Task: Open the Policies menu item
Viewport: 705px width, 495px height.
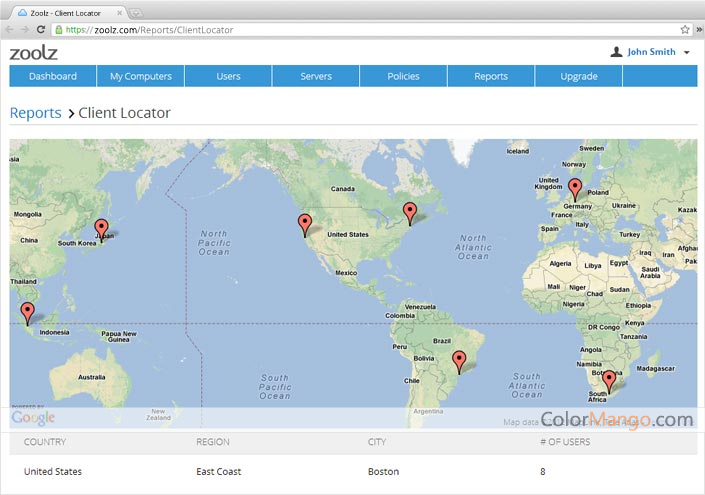Action: [x=403, y=76]
